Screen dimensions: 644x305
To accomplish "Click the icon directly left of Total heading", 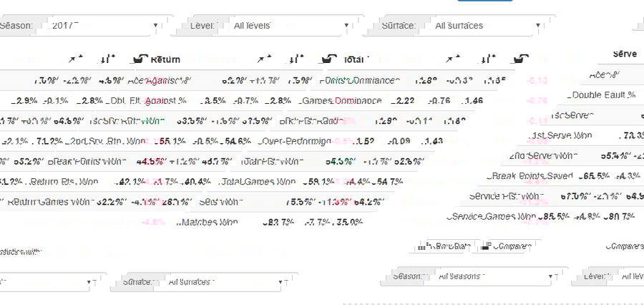I will coord(330,59).
